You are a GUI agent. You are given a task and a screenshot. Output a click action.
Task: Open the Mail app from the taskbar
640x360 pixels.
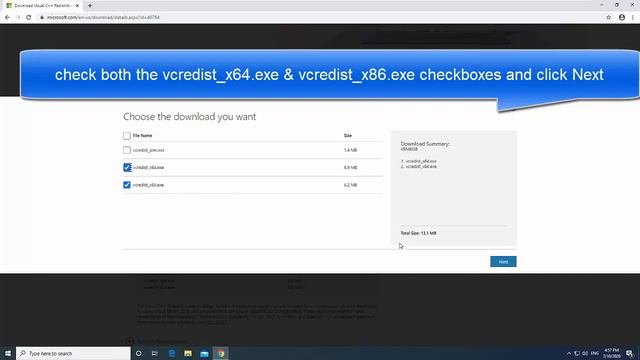(204, 353)
